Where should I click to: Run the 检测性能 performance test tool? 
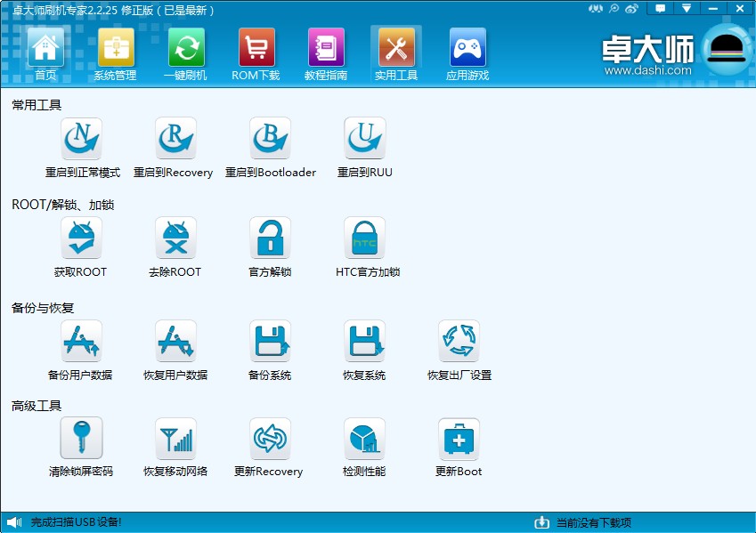[364, 440]
